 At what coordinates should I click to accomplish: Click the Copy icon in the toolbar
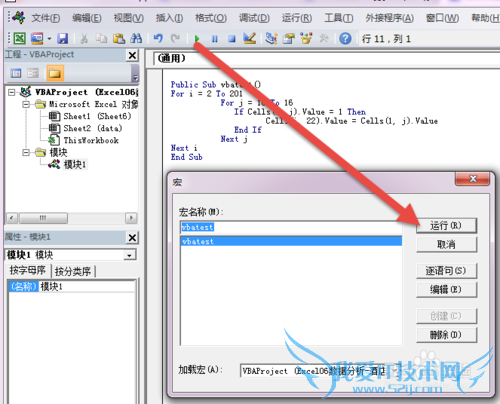click(101, 39)
